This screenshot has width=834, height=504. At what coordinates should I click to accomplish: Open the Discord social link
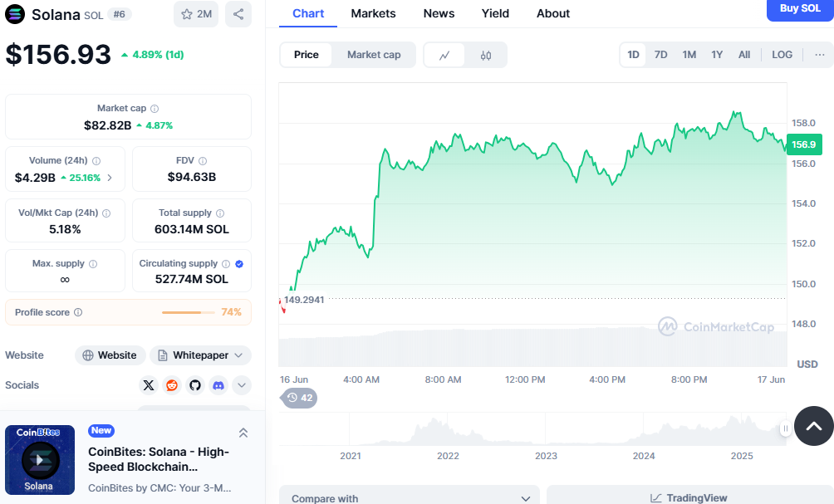[x=218, y=385]
